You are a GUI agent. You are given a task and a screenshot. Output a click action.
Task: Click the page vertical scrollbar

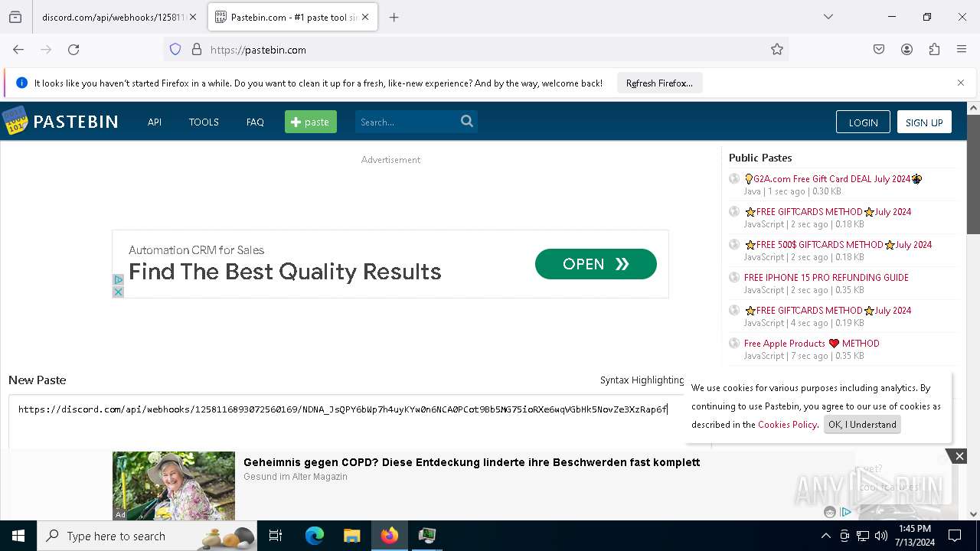pyautogui.click(x=973, y=174)
